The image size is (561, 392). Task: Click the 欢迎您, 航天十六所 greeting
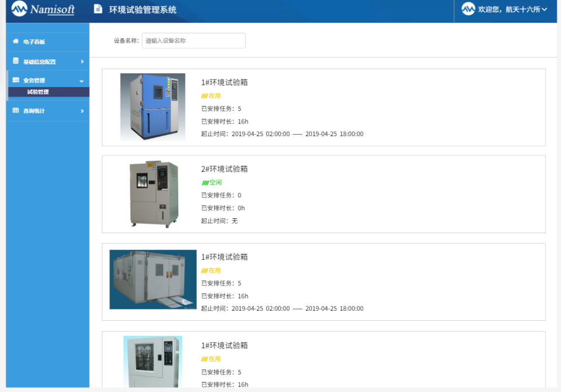509,9
